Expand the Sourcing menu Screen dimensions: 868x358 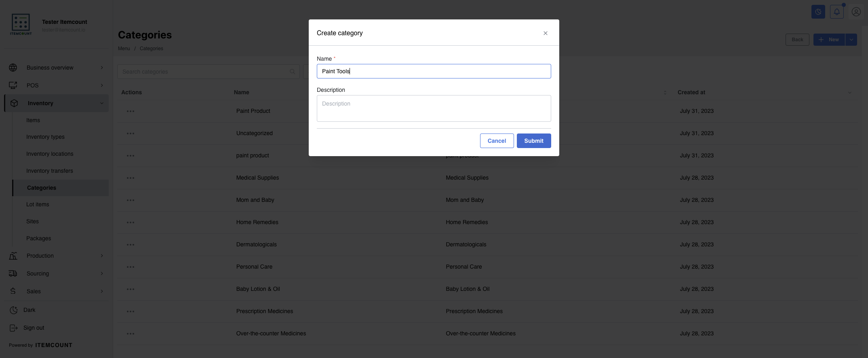pos(57,273)
